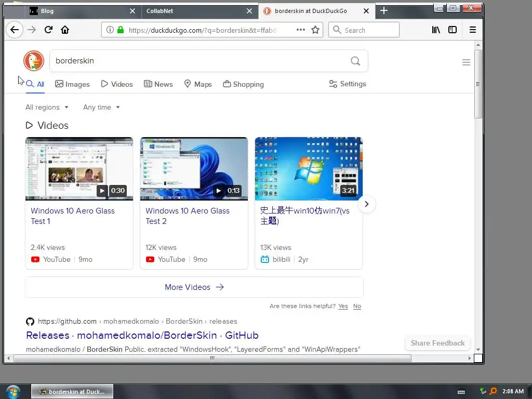Answer No to links helpful
Screen dimensions: 532x399
[357, 306]
